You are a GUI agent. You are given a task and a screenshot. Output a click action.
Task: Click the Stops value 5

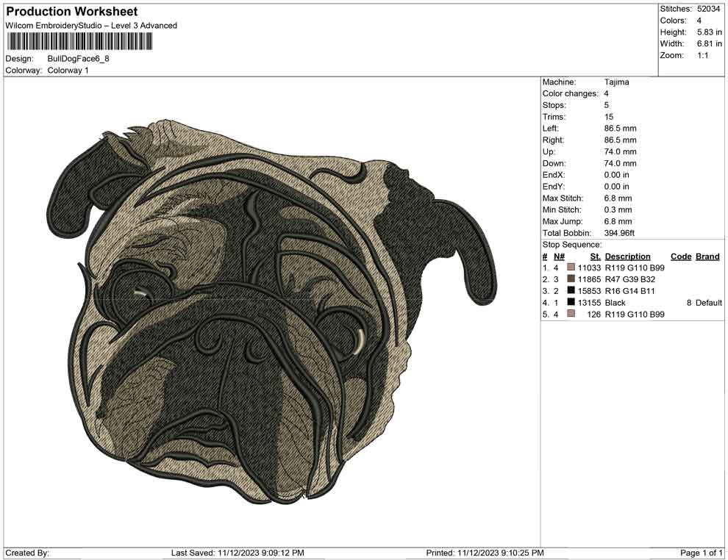[x=607, y=105]
